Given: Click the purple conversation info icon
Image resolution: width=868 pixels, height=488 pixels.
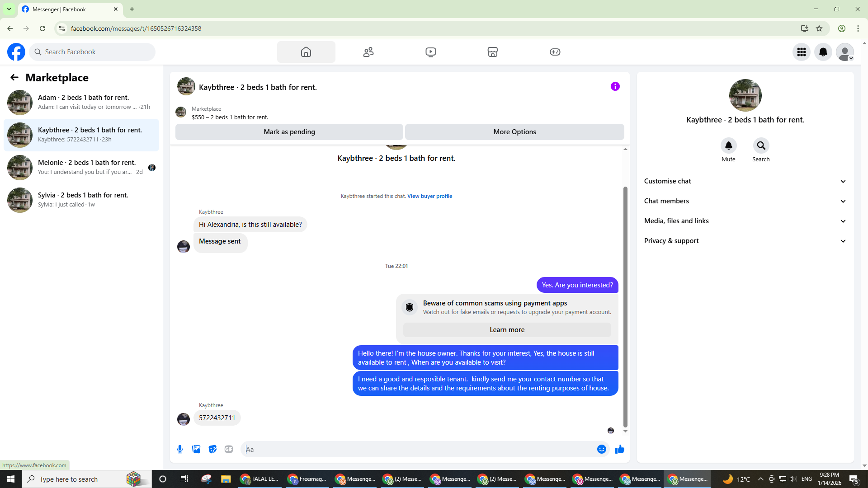Looking at the screenshot, I should pyautogui.click(x=615, y=86).
